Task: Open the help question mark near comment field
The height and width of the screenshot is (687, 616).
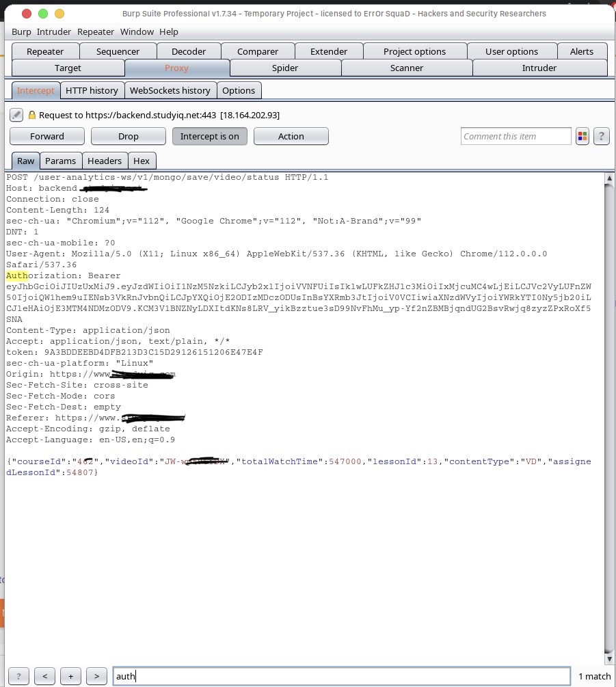Action: [x=601, y=136]
